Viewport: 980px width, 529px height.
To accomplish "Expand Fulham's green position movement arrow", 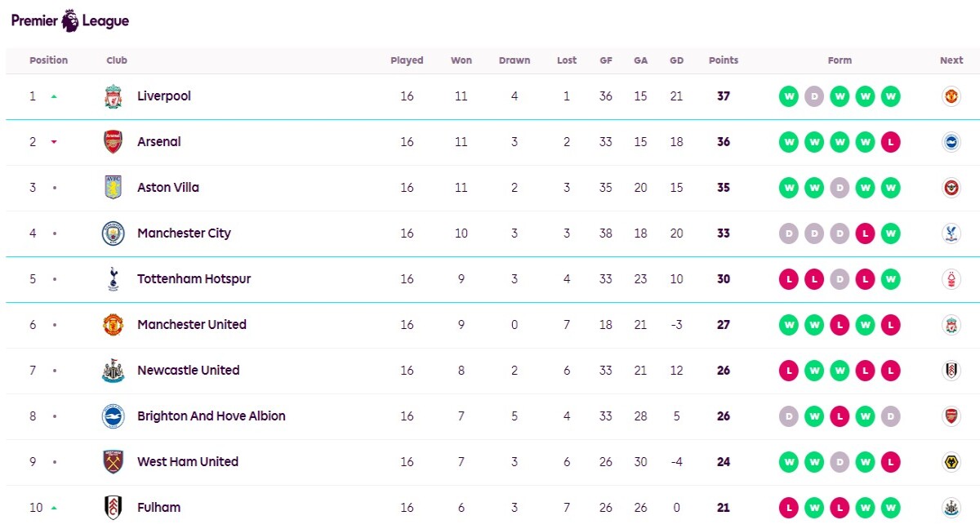I will click(x=54, y=508).
